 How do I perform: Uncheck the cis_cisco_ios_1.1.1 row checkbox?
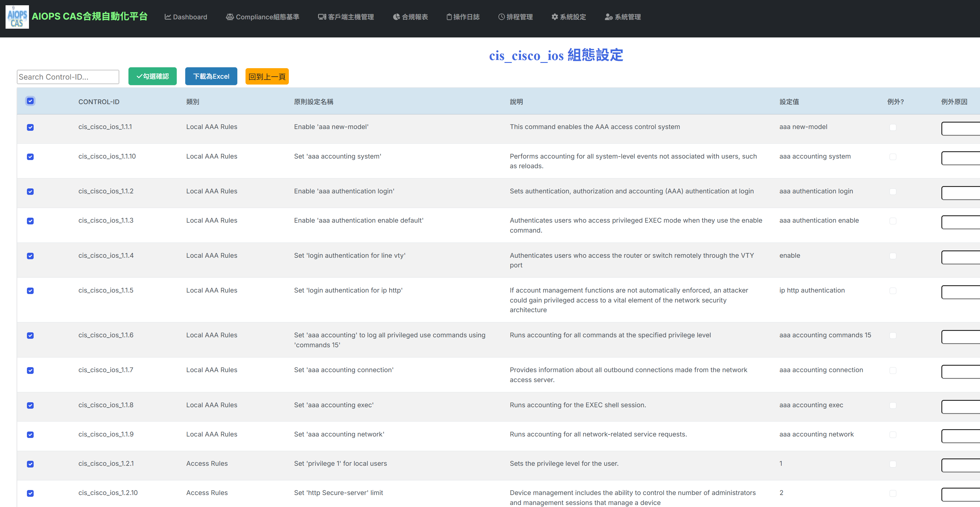[30, 128]
